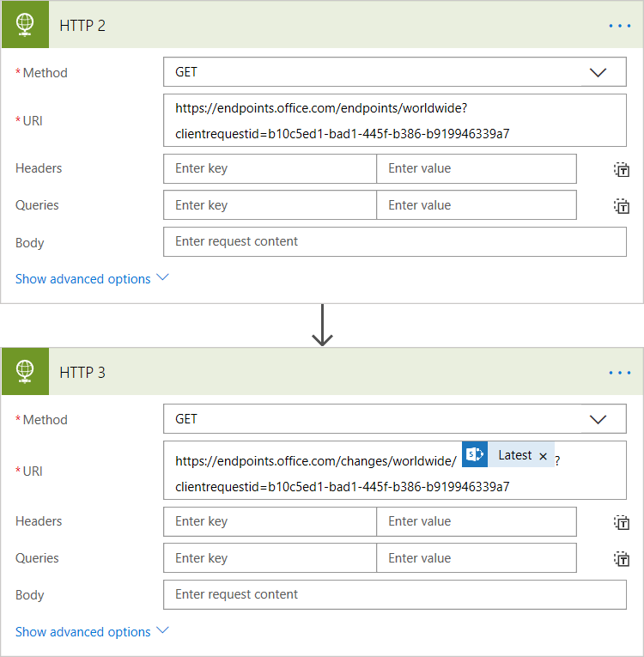Click the HTTP 2 URI field
Image resolution: width=644 pixels, height=657 pixels.
point(394,121)
